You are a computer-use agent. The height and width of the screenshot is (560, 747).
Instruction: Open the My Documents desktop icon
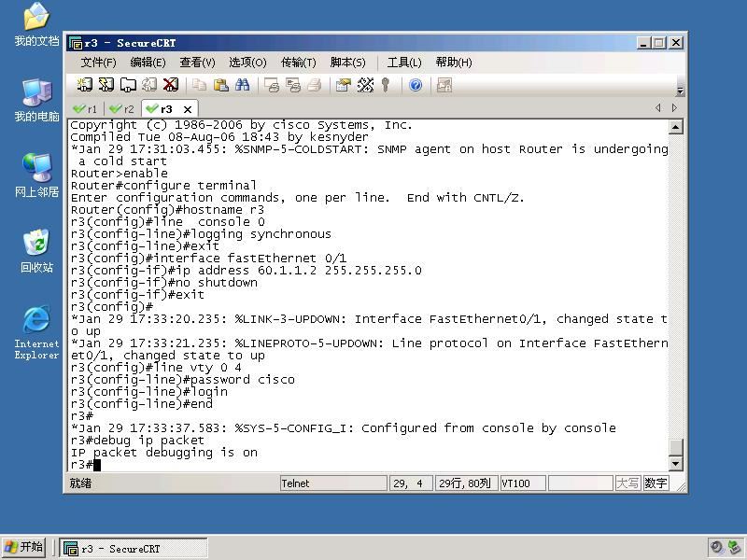pos(36,25)
